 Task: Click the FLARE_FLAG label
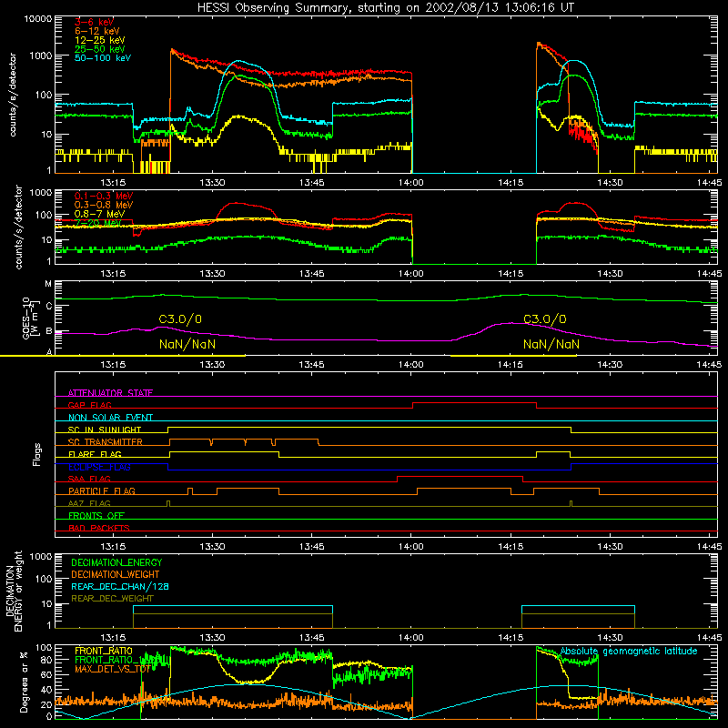point(95,454)
